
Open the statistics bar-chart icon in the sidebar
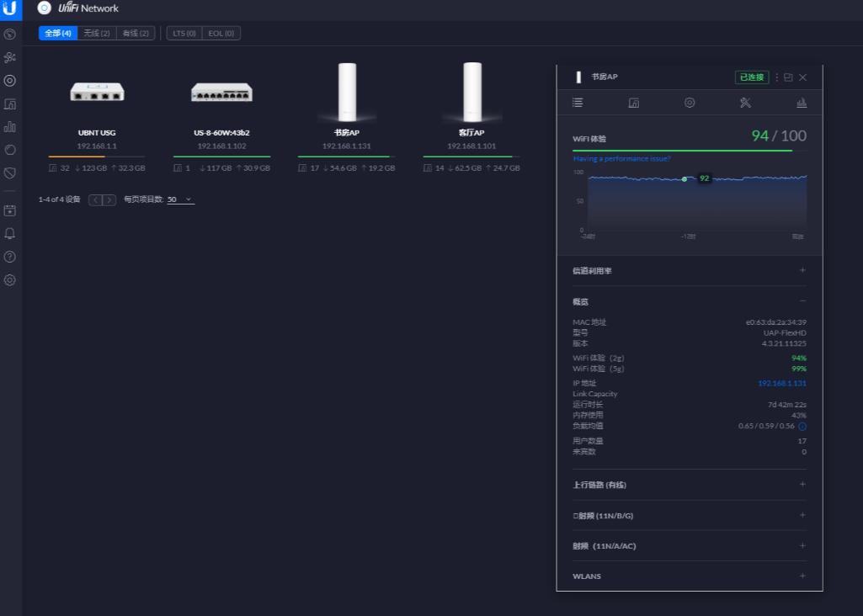[x=11, y=126]
